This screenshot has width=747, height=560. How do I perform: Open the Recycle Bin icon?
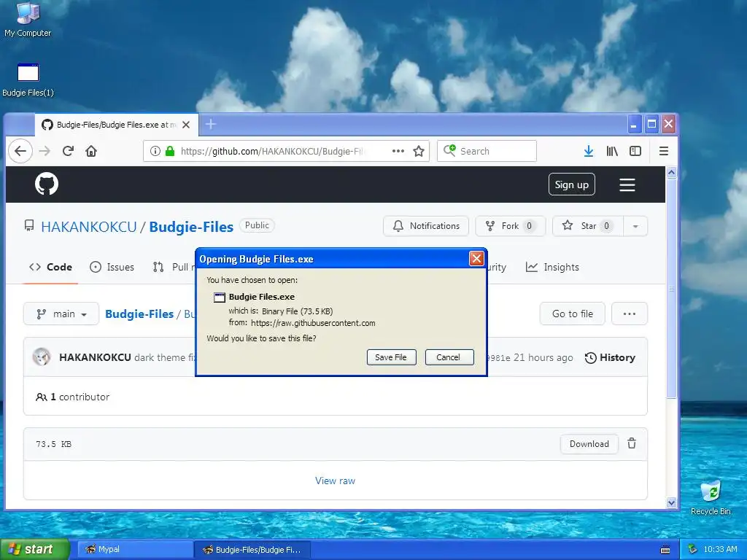click(711, 497)
